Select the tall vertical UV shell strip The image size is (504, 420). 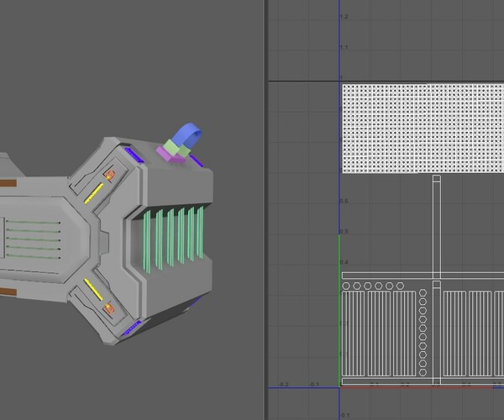coord(437,227)
